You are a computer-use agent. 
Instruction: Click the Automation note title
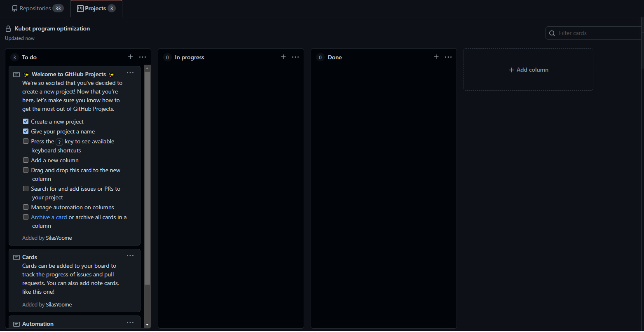click(x=38, y=324)
